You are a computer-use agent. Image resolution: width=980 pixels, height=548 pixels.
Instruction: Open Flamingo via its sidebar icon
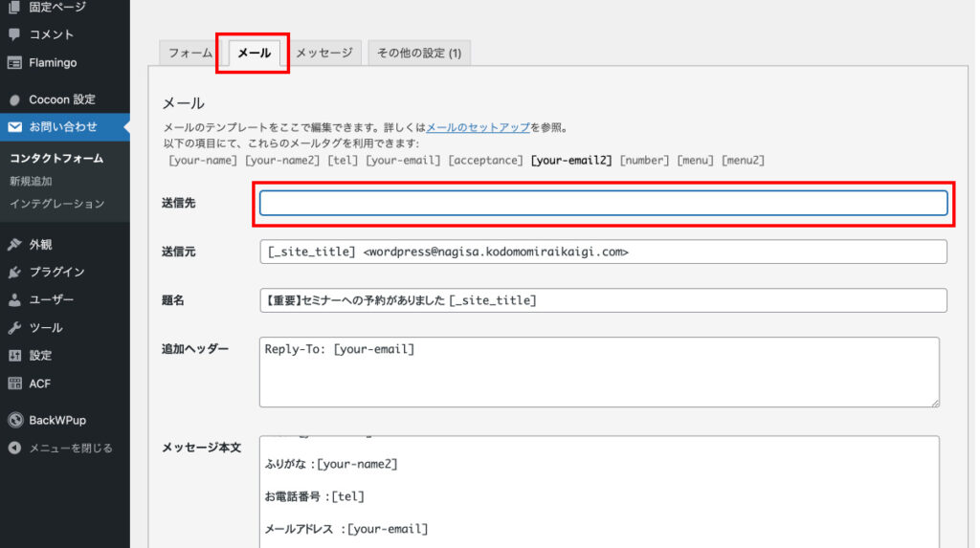coord(14,63)
